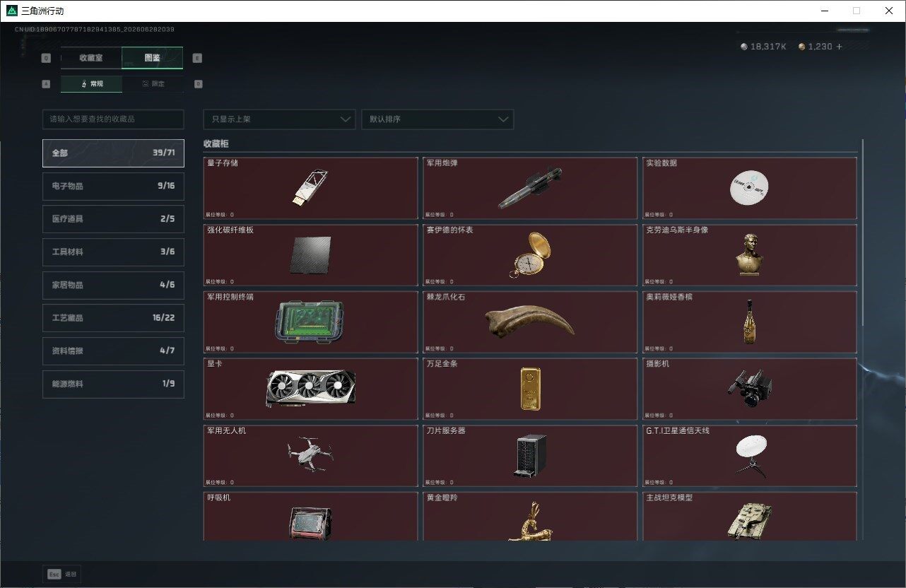Click the 刀片服务器 server icon
The height and width of the screenshot is (588, 906).
pos(530,456)
